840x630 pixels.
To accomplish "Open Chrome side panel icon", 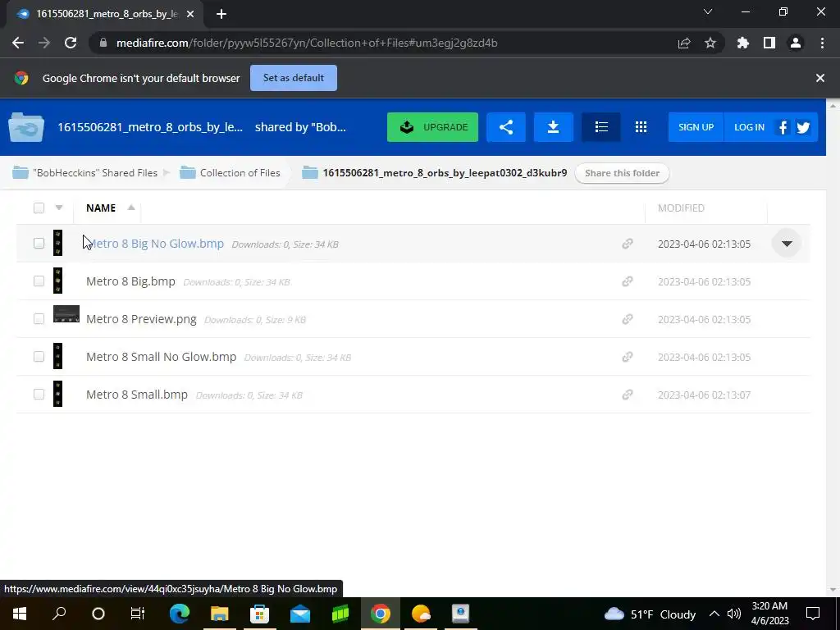I will [x=769, y=43].
